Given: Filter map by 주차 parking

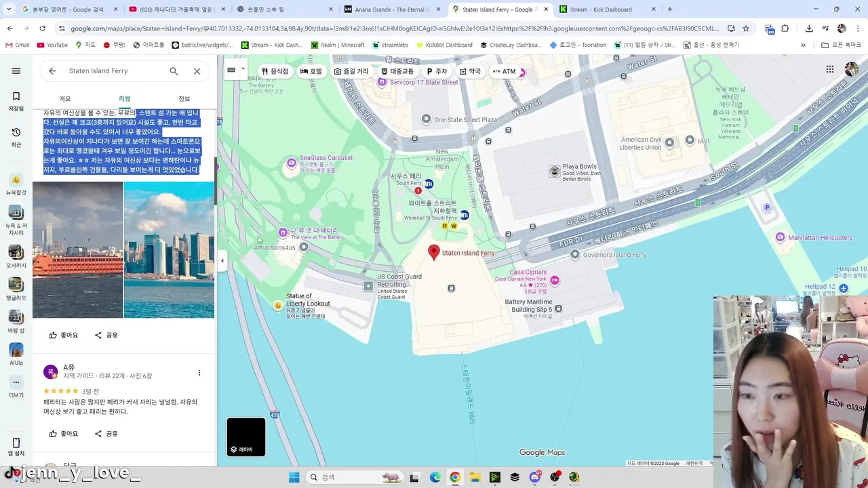Looking at the screenshot, I should tap(437, 71).
